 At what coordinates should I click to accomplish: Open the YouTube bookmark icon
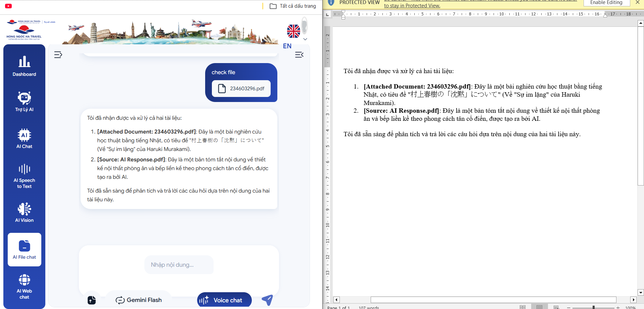[x=8, y=6]
